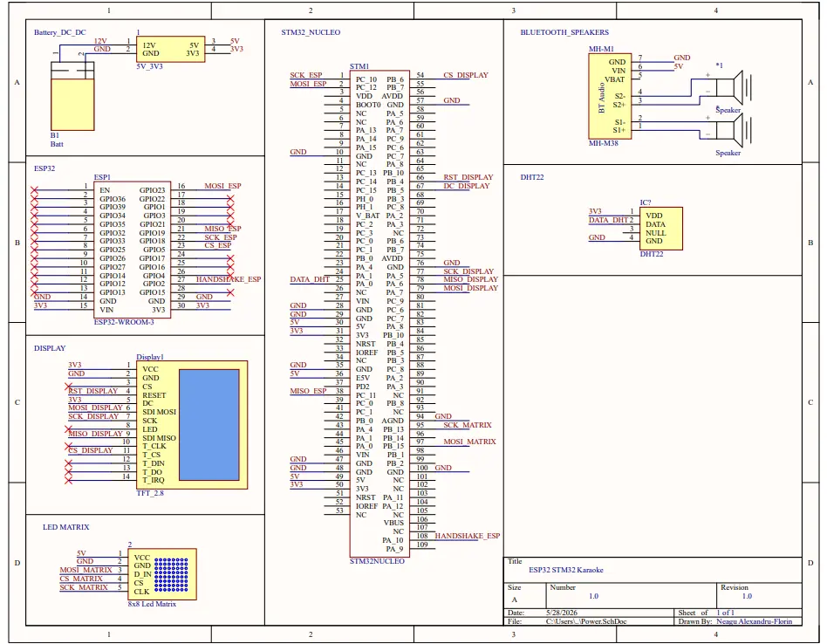Click the SDI MISO pin name on Display1
Viewport: 827px width, 644px height.
[x=160, y=438]
